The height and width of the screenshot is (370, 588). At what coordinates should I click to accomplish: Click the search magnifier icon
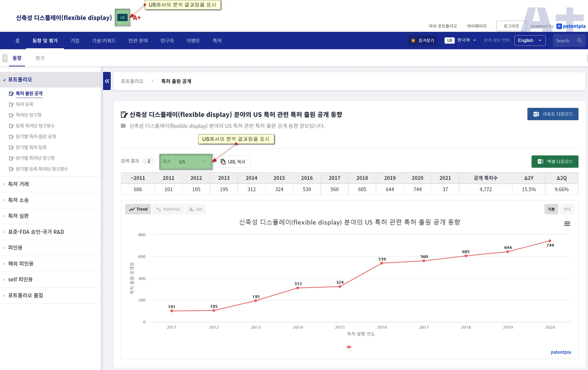tap(579, 40)
